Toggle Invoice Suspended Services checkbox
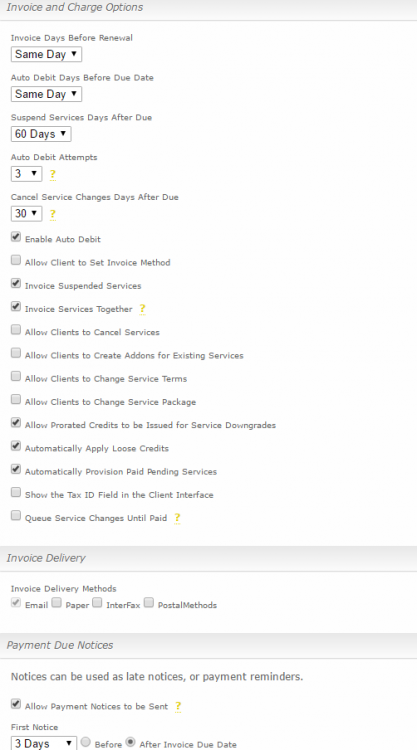This screenshot has height=750, width=417. tap(16, 283)
